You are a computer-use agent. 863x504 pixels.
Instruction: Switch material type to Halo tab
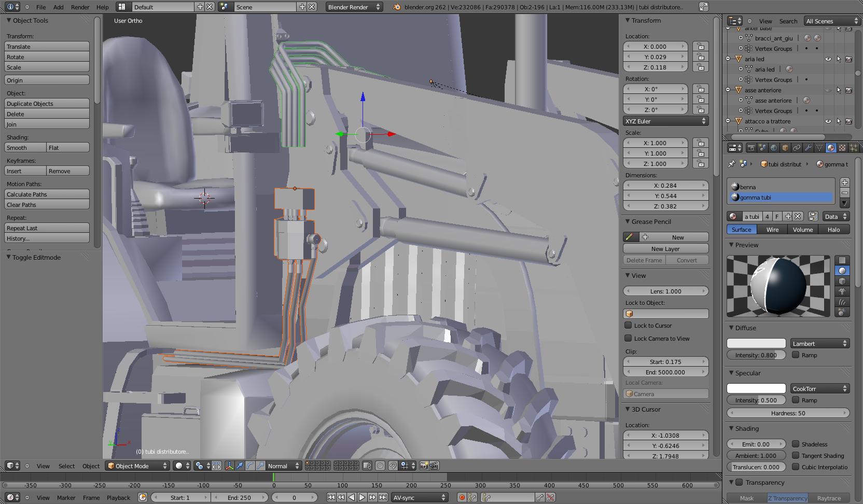833,229
